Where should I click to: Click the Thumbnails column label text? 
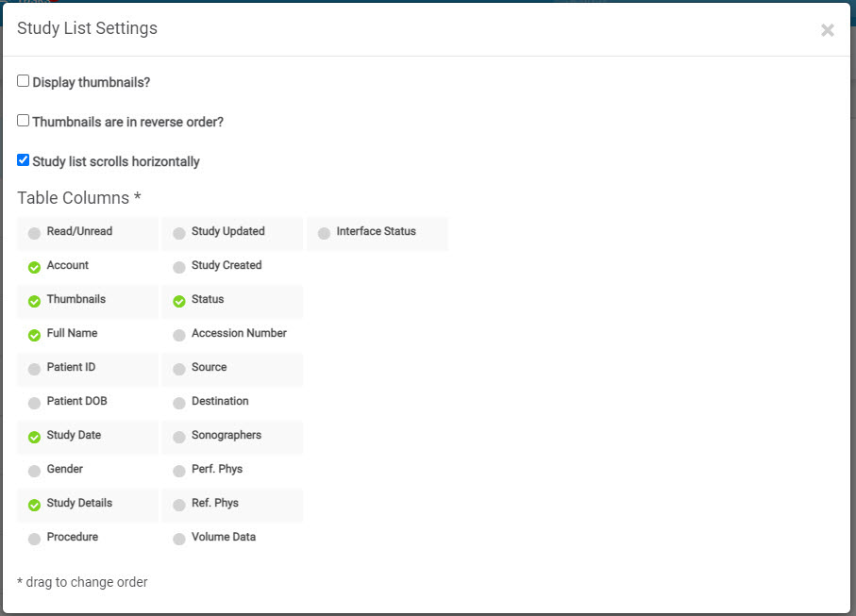point(76,299)
